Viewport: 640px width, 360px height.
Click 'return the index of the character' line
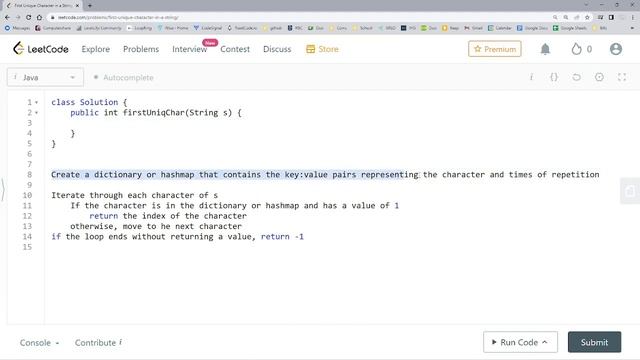(168, 216)
